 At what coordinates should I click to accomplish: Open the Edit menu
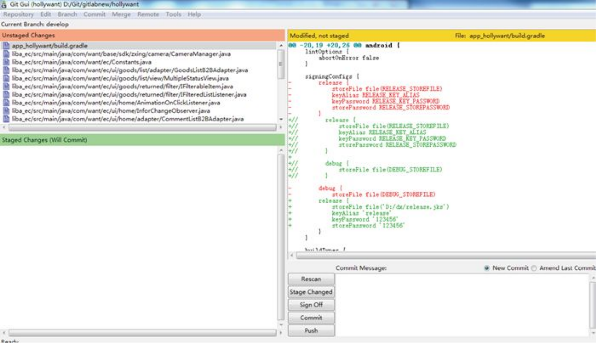click(x=45, y=14)
